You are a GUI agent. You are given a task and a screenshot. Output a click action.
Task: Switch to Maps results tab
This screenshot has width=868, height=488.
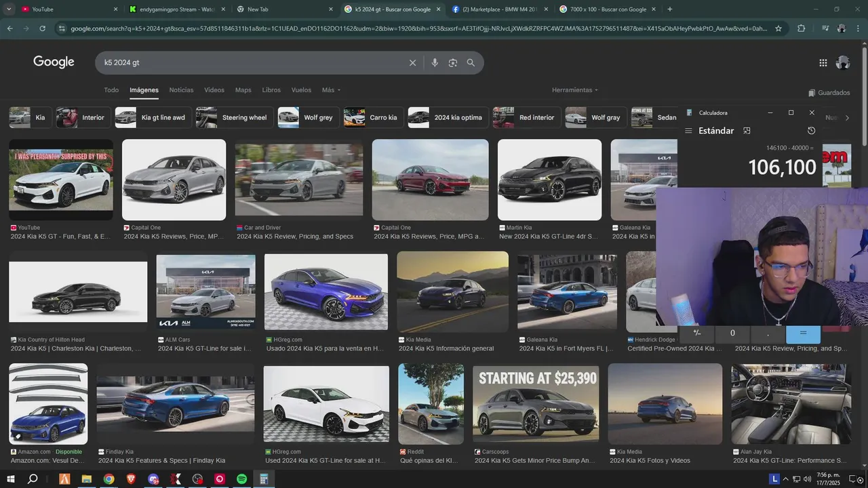pyautogui.click(x=243, y=90)
